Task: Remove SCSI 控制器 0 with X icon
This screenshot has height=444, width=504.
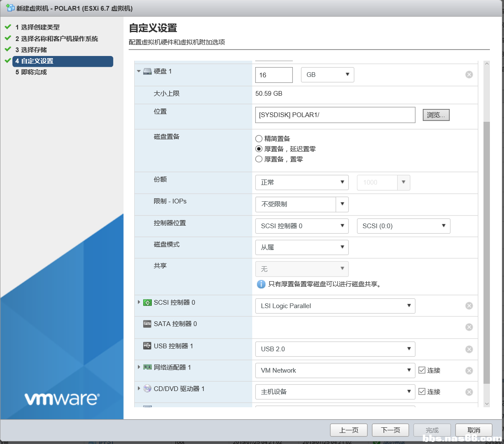Action: (x=469, y=306)
